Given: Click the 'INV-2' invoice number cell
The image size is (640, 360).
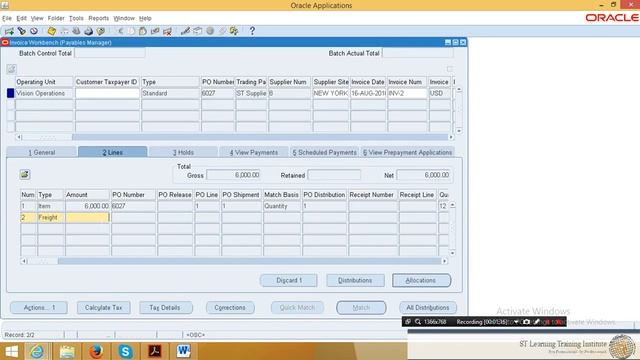Looking at the screenshot, I should coord(407,93).
